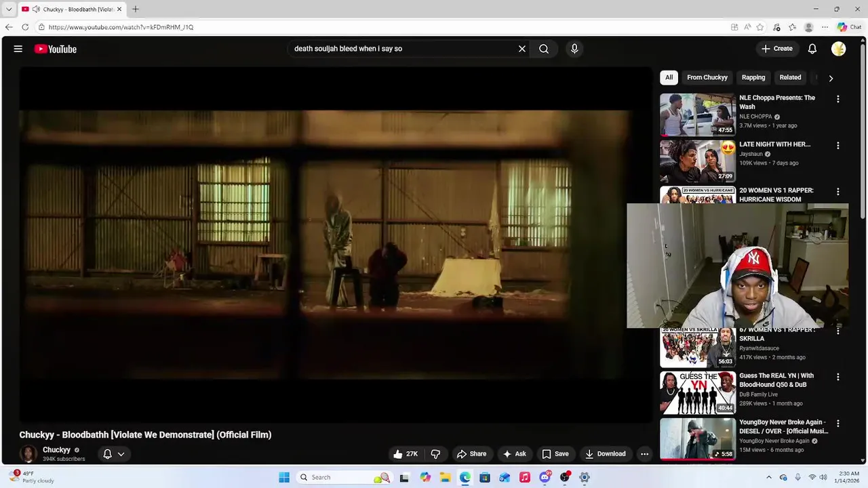Open options for YoungBoy DIESEL video
868x488 pixels.
[x=838, y=424]
